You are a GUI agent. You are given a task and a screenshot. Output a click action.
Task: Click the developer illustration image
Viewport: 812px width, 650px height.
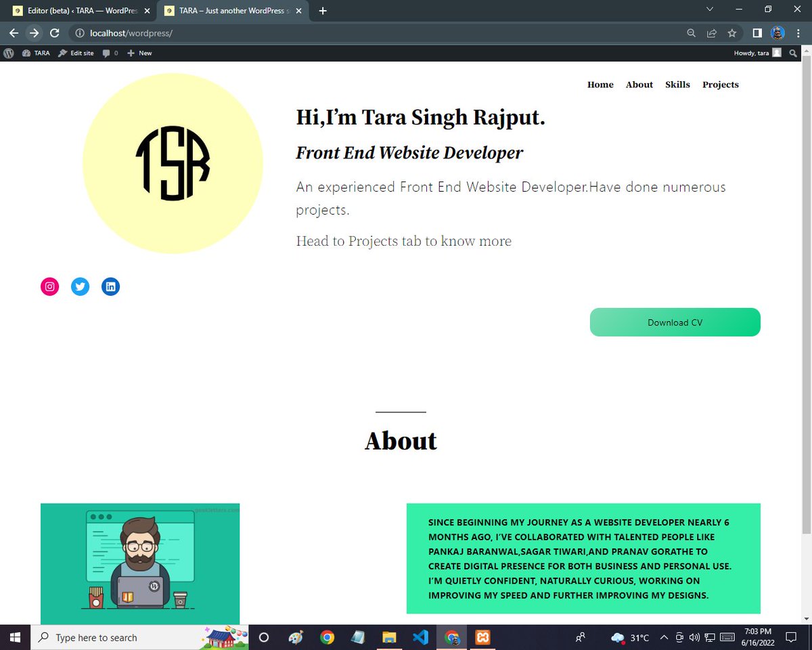tap(140, 563)
